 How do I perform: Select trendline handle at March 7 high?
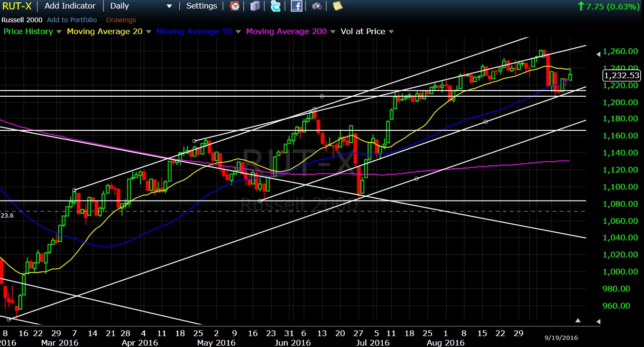click(x=74, y=190)
